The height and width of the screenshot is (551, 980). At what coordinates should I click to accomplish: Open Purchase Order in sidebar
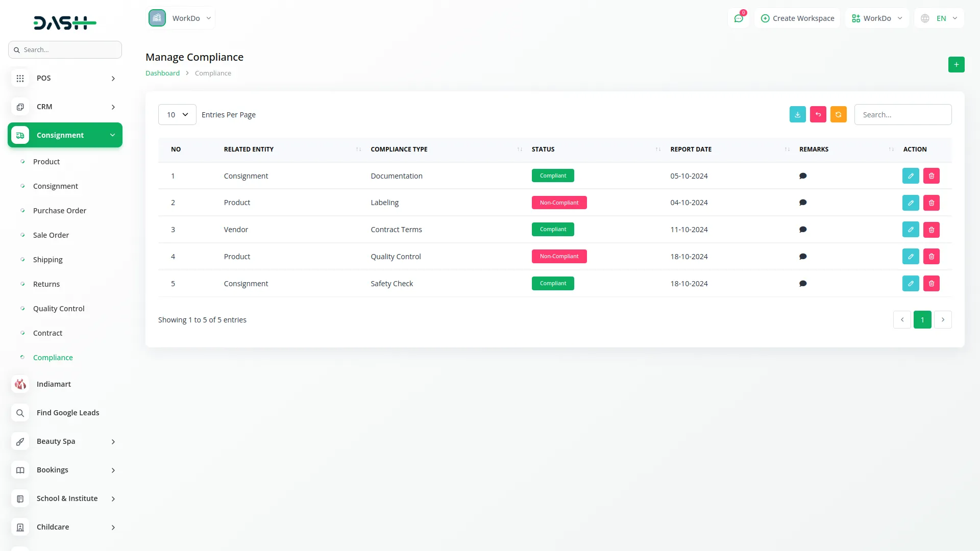(x=59, y=211)
